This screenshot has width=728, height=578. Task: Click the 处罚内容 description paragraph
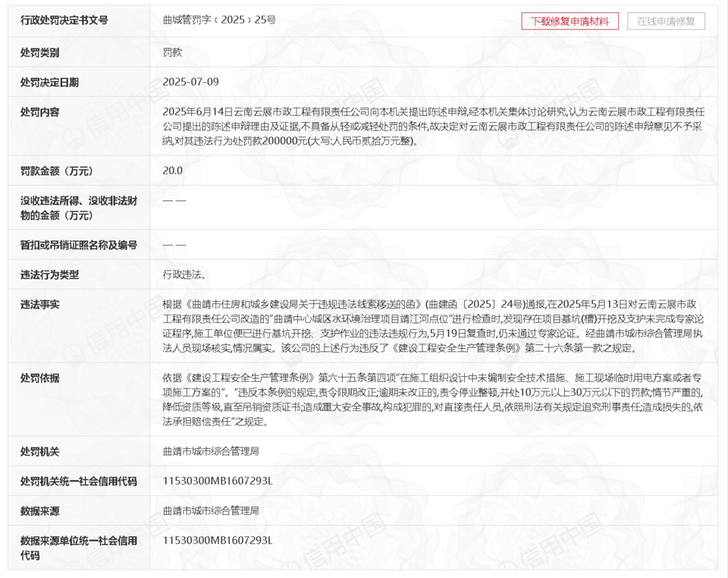click(x=433, y=126)
